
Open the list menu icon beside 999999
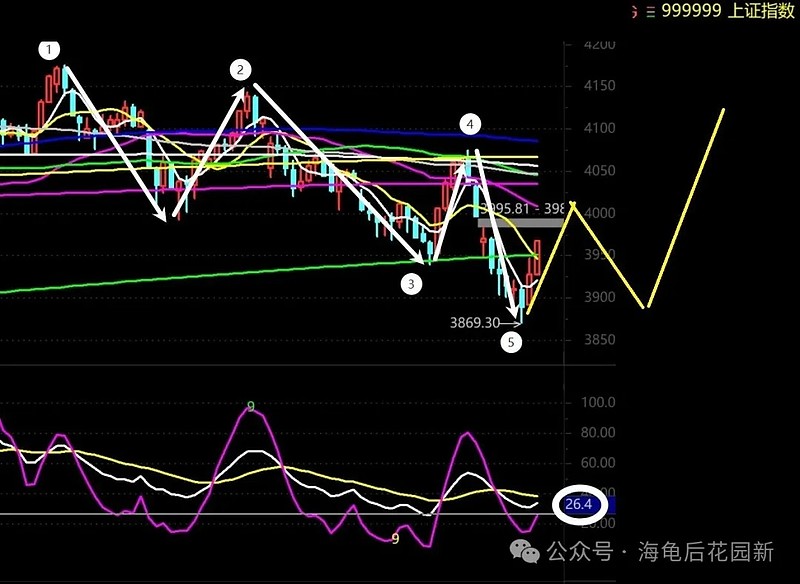pyautogui.click(x=650, y=12)
